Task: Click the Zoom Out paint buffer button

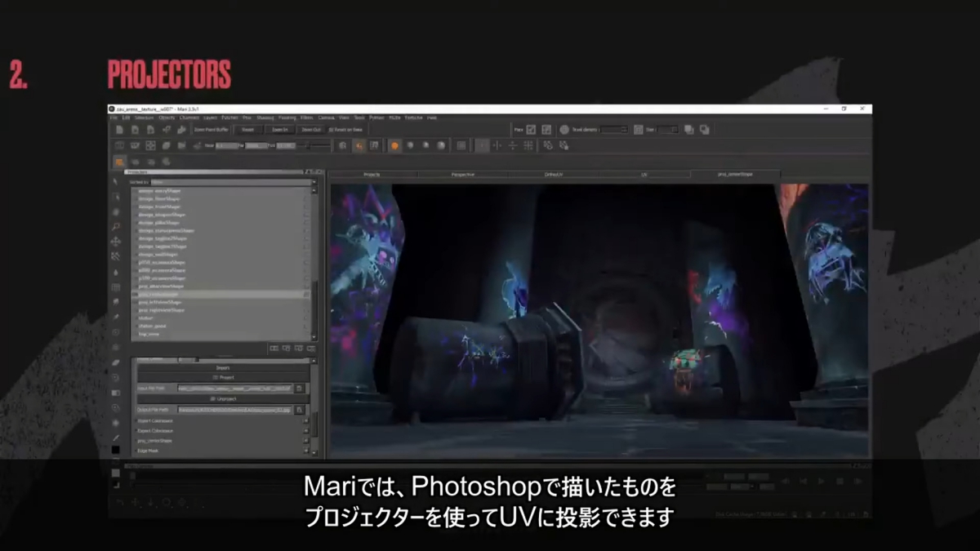Action: tap(311, 130)
